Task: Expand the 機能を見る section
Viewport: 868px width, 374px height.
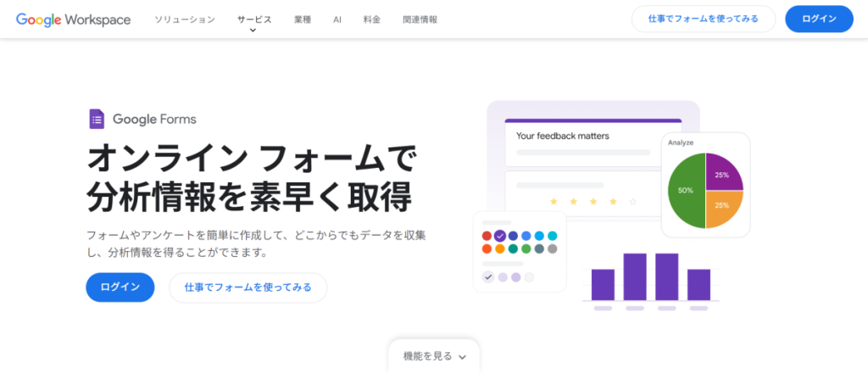Action: tap(434, 356)
